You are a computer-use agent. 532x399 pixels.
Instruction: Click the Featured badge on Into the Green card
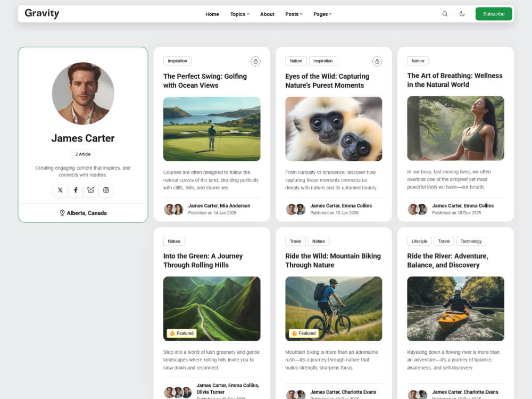[x=181, y=333]
